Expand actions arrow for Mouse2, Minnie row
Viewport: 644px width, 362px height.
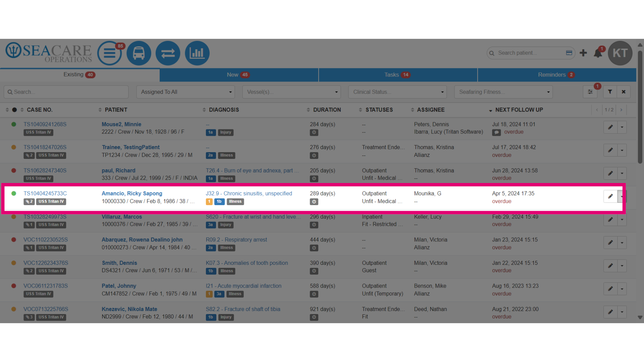coord(622,127)
